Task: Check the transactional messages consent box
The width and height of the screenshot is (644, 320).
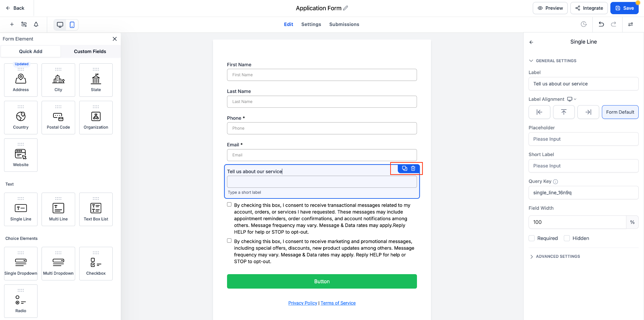Action: [229, 205]
